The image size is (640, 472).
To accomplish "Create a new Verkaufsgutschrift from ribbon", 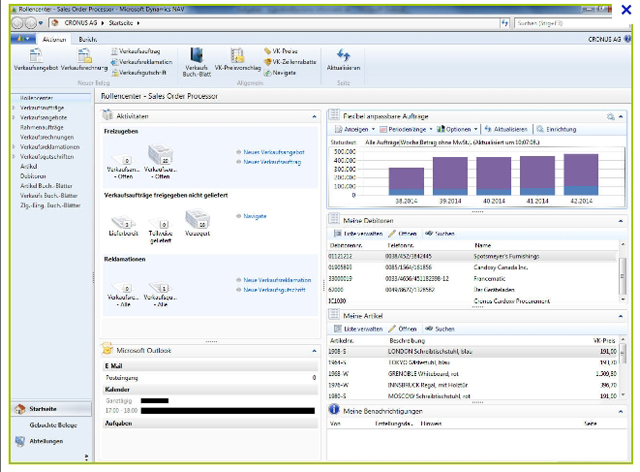I will 139,73.
